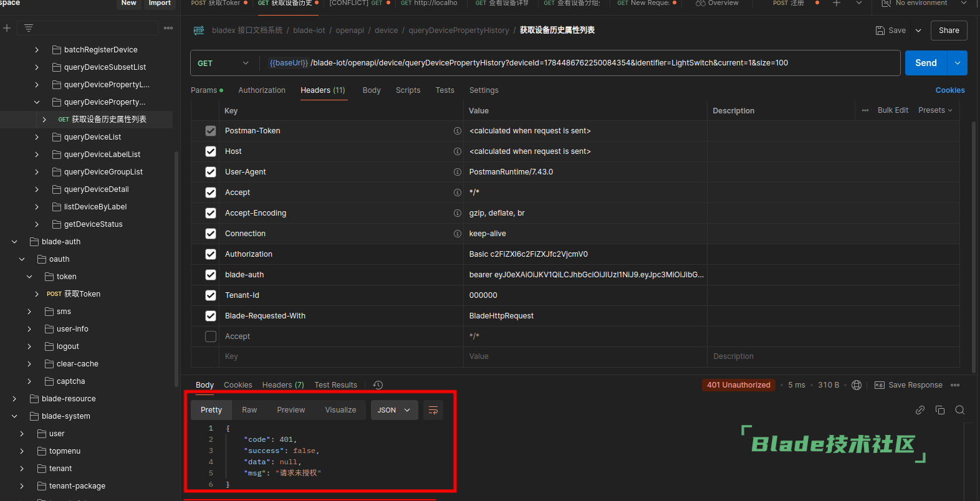Click info icon for User-Agent header
The height and width of the screenshot is (501, 980).
point(458,172)
